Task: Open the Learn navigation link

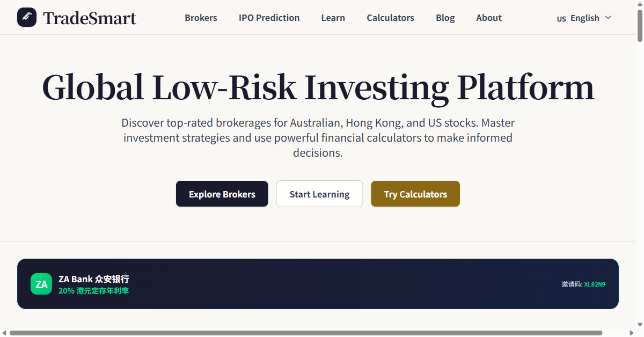Action: (333, 18)
